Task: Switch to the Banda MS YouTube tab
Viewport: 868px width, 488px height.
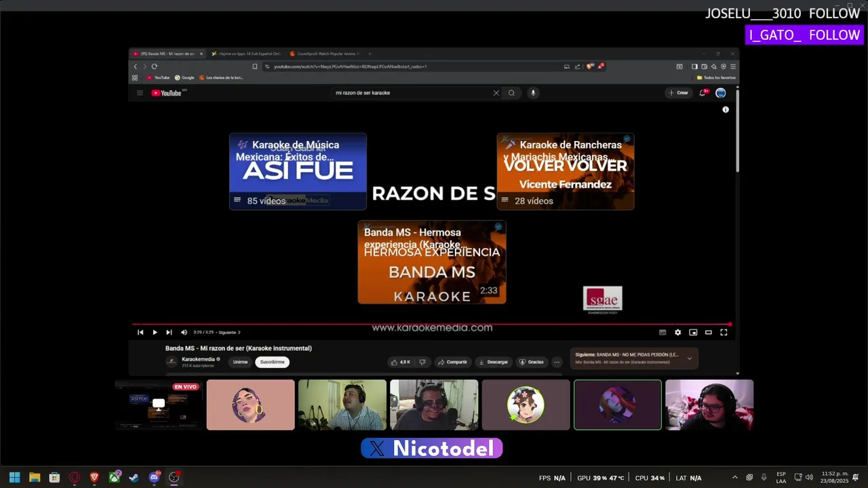Action: (167, 54)
